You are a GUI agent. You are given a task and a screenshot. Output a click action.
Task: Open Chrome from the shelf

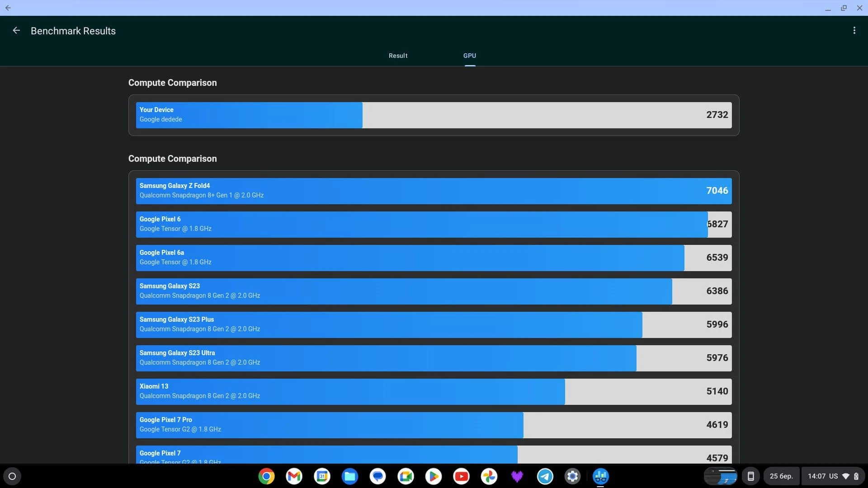266,476
